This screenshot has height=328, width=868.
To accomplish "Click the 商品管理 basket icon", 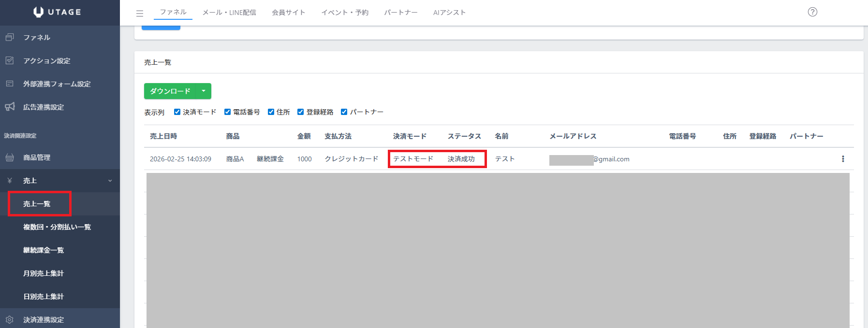I will (10, 157).
